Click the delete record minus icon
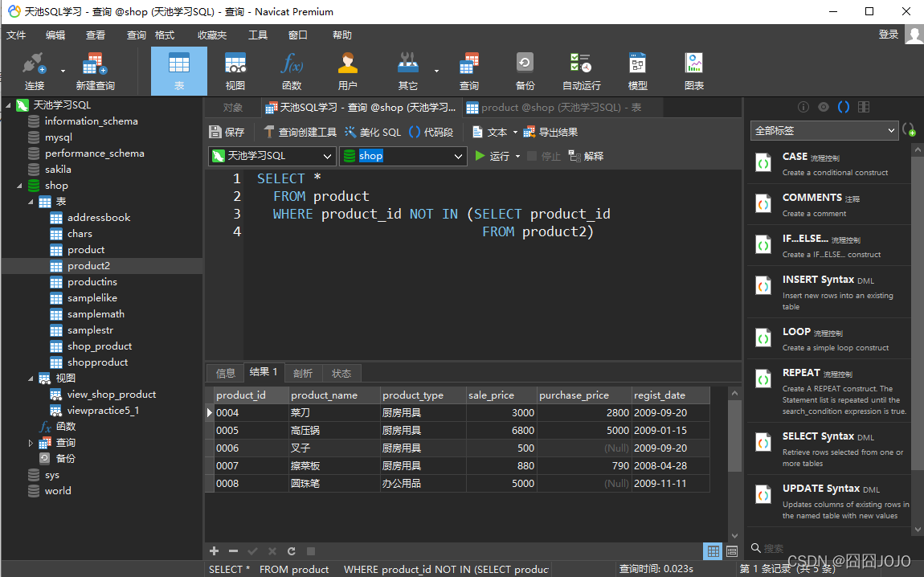 tap(233, 551)
